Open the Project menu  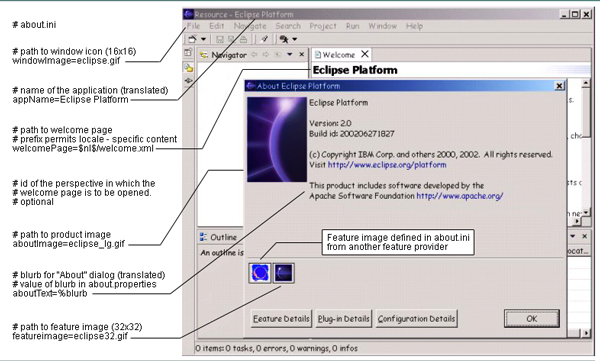coord(323,26)
